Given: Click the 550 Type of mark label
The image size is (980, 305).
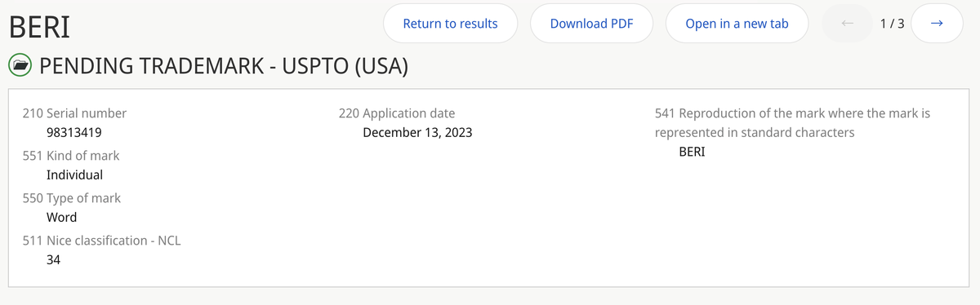Looking at the screenshot, I should pyautogui.click(x=71, y=197).
